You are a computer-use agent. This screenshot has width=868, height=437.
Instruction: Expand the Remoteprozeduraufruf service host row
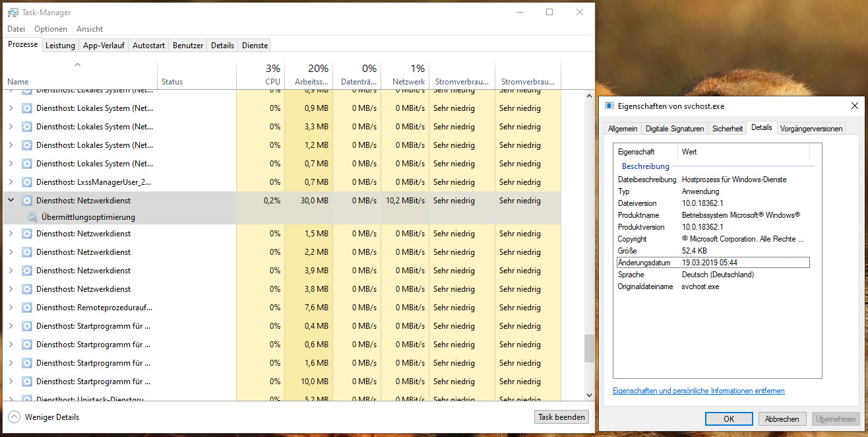(x=11, y=308)
